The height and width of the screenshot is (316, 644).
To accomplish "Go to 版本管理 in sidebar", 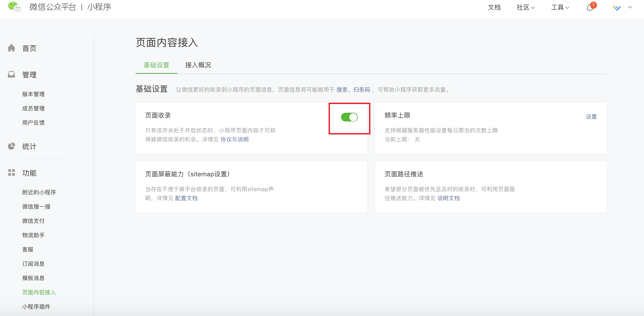I will (33, 94).
